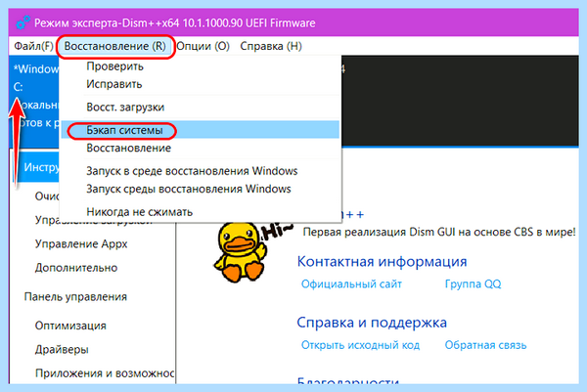Screen dimensions: 587x392
Task: Open Приложения и возможности sidebar item
Action: pyautogui.click(x=105, y=373)
